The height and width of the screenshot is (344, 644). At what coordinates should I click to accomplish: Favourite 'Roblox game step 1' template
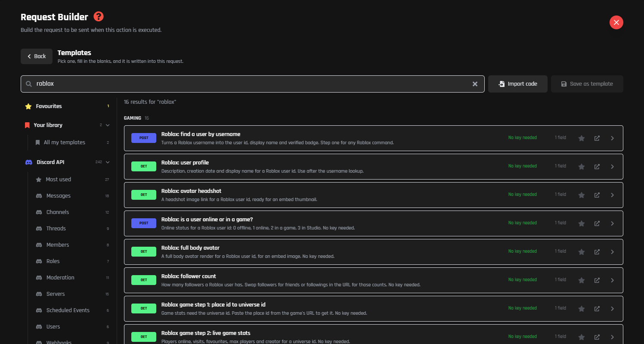click(582, 309)
